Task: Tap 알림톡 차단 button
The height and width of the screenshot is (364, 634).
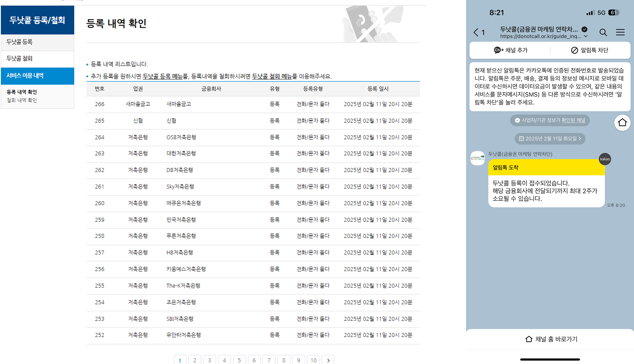Action: click(x=589, y=50)
